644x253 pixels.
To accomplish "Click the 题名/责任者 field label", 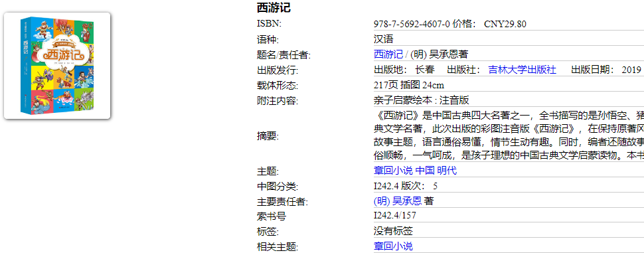I will click(283, 54).
